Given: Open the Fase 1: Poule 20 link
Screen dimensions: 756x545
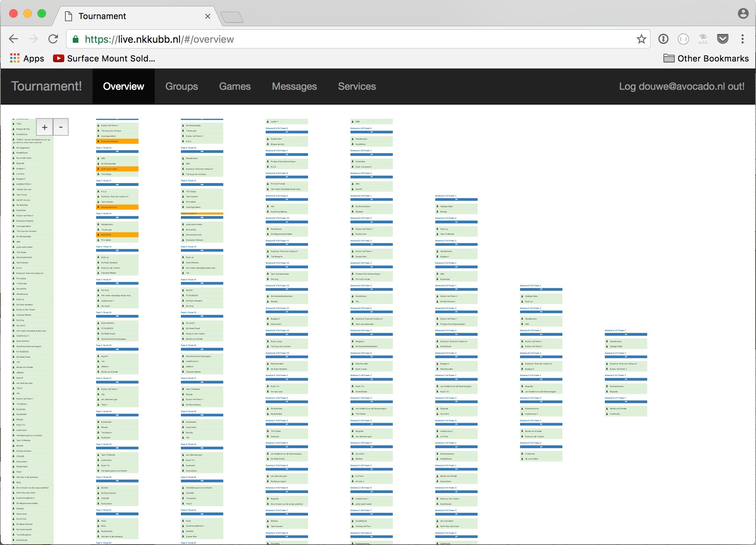Looking at the screenshot, I should tap(104, 477).
